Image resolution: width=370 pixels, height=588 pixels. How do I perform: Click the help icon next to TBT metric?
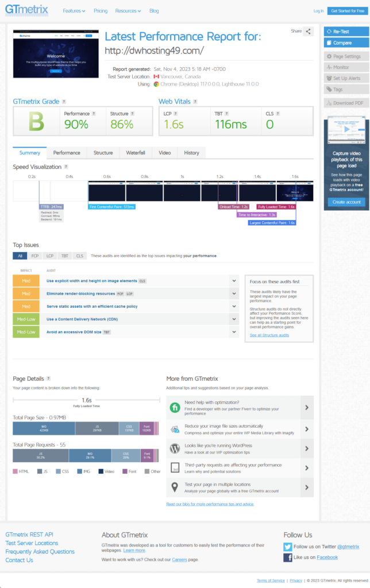click(x=226, y=114)
